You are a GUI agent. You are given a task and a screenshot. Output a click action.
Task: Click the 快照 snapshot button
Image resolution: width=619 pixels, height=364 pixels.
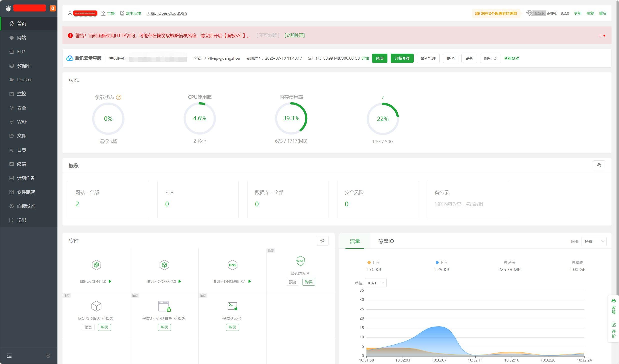pyautogui.click(x=450, y=58)
